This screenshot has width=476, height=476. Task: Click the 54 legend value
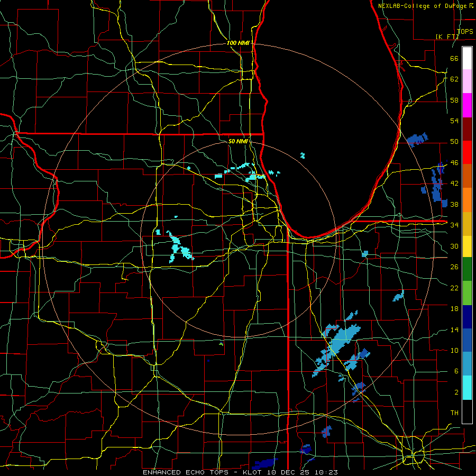pyautogui.click(x=454, y=121)
